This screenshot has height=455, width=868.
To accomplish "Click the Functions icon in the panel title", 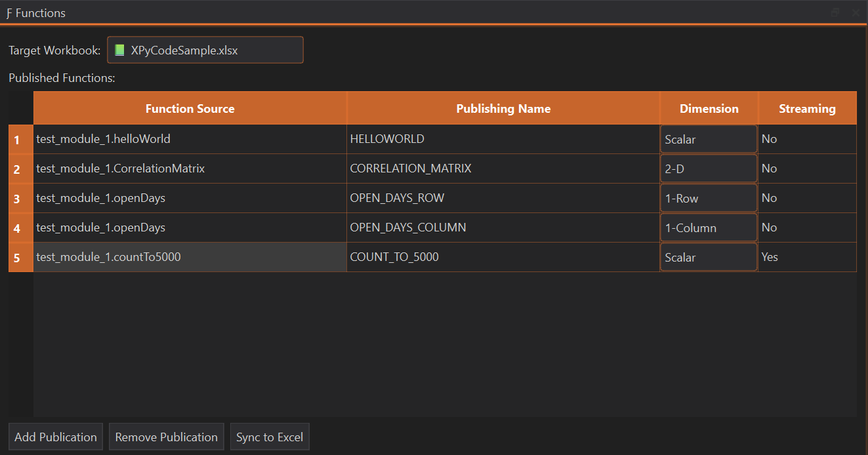I will [x=9, y=13].
